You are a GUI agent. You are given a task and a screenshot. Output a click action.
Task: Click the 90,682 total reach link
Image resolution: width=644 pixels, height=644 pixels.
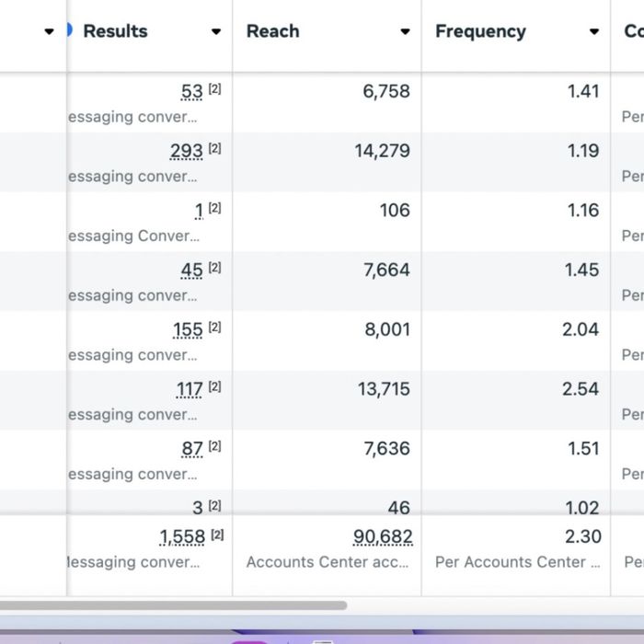[x=383, y=537]
